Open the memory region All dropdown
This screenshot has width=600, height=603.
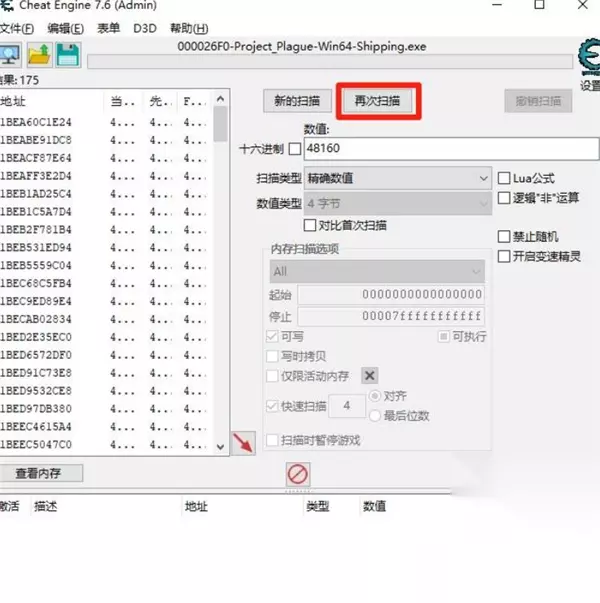(377, 272)
